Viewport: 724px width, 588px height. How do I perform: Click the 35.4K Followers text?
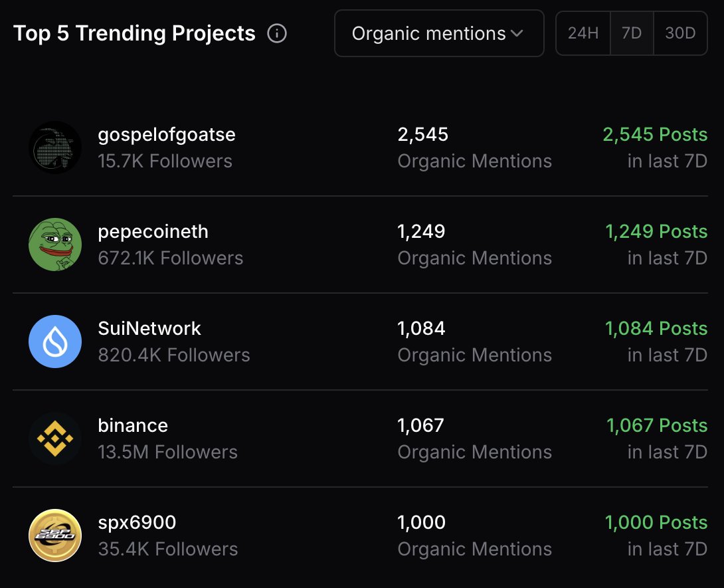pyautogui.click(x=167, y=549)
